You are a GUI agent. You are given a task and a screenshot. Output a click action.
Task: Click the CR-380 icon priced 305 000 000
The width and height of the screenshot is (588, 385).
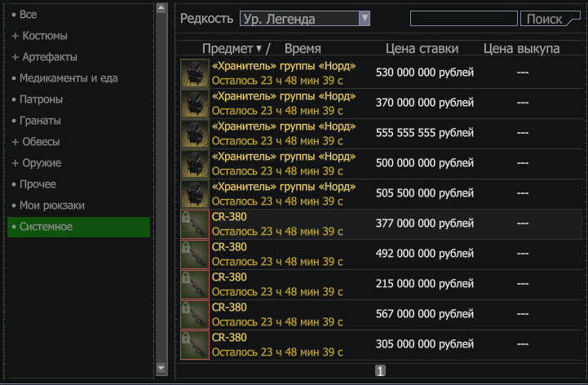(x=195, y=345)
